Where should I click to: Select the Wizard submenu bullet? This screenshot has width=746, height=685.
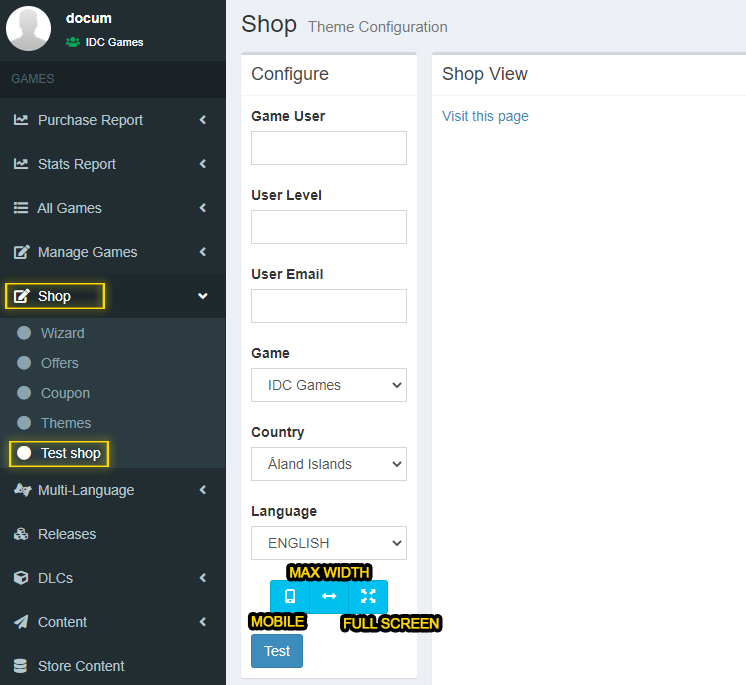[24, 333]
